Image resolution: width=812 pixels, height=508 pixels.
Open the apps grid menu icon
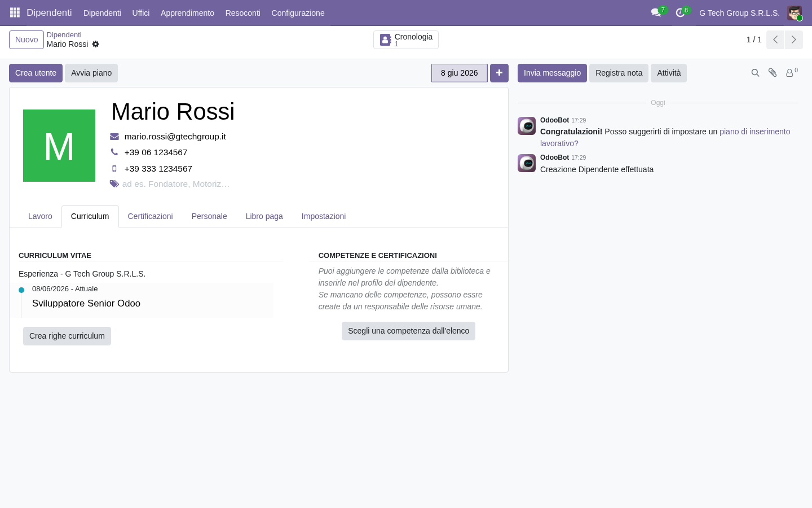tap(15, 12)
